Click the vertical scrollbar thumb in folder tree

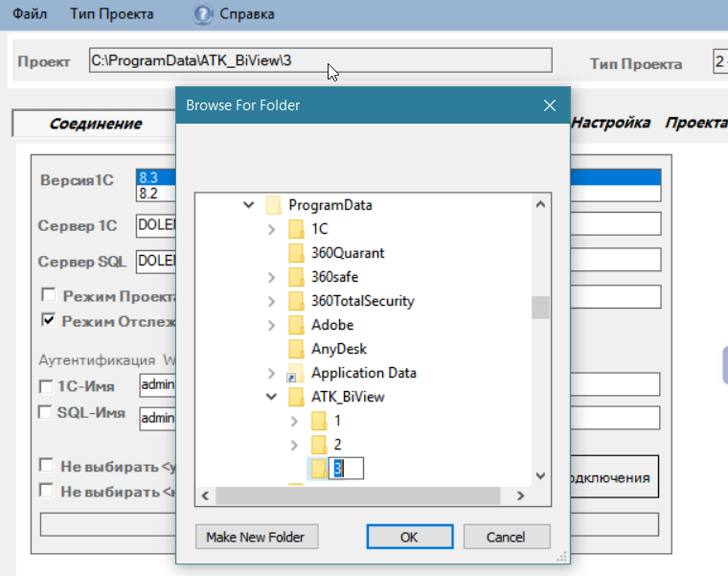(540, 308)
